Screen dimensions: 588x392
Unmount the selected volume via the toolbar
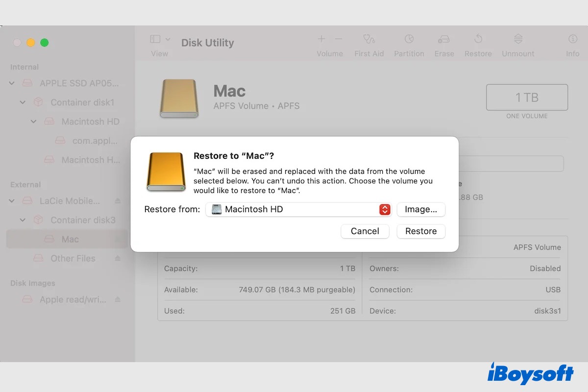(x=517, y=44)
